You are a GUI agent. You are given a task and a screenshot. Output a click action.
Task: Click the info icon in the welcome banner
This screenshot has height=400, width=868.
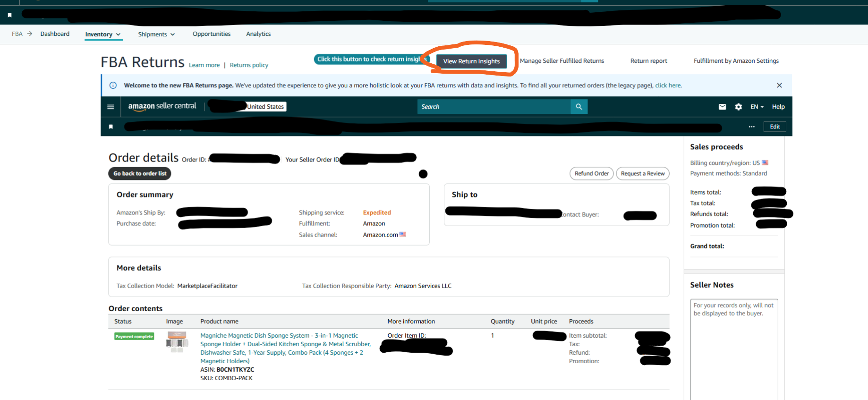point(113,85)
